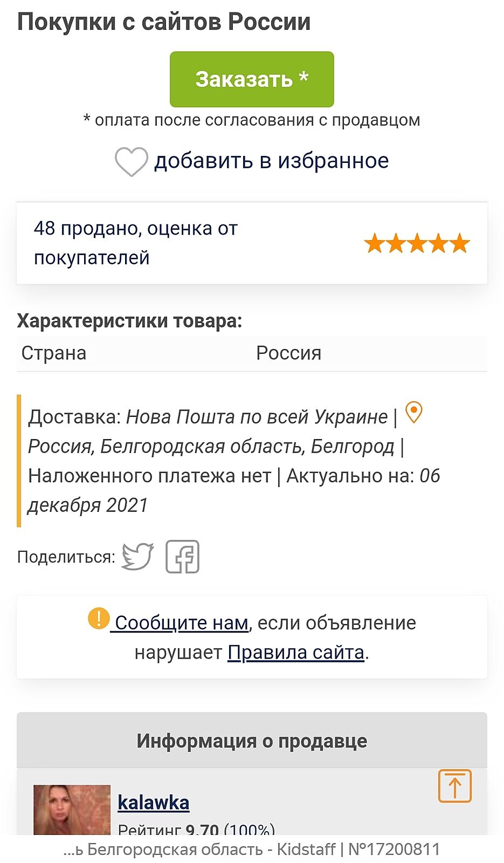This screenshot has height=863, width=504.
Task: Click the Kidstaff page title bar
Action: coord(252,850)
